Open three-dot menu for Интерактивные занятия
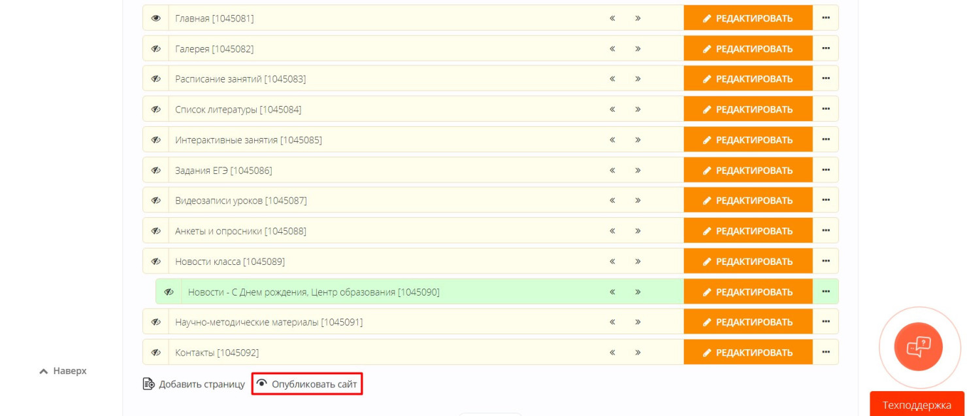This screenshot has width=980, height=416. 826,139
